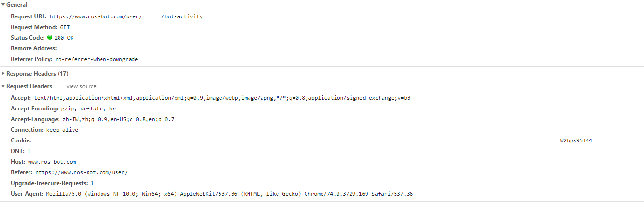This screenshot has width=644, height=218.
Task: Select the User-Agent Mozilla string
Action: click(x=229, y=194)
